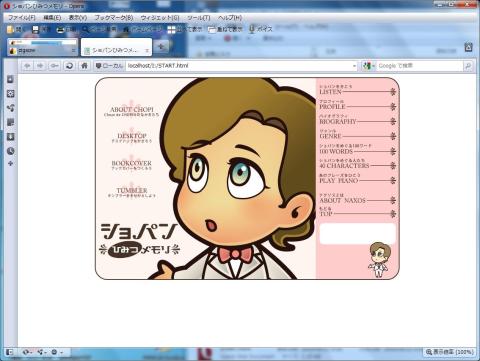
Task: Click the search magnifier button
Action: tap(468, 66)
